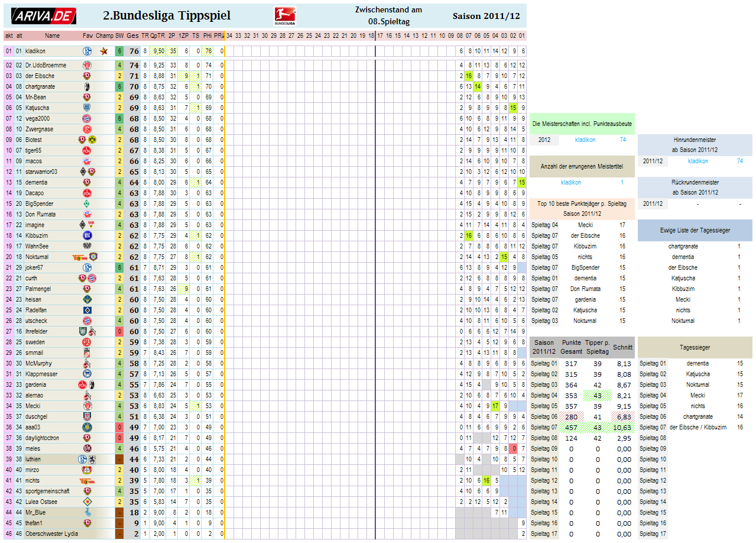756x543 pixels.
Task: Click 'chartgranate' in the Ewige Liste
Action: coord(683,247)
